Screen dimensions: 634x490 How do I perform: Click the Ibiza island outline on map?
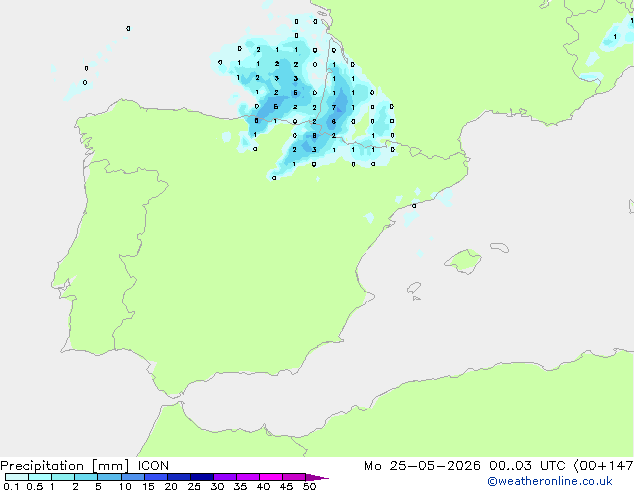(x=414, y=288)
